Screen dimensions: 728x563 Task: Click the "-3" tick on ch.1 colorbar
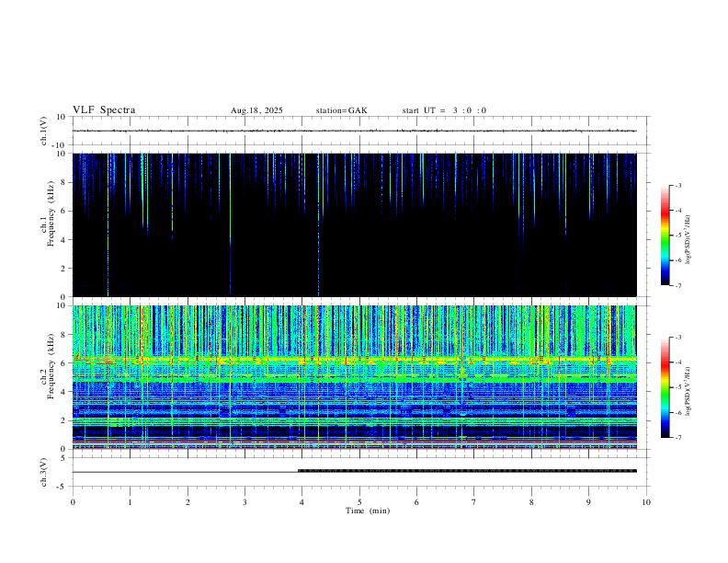(x=678, y=185)
